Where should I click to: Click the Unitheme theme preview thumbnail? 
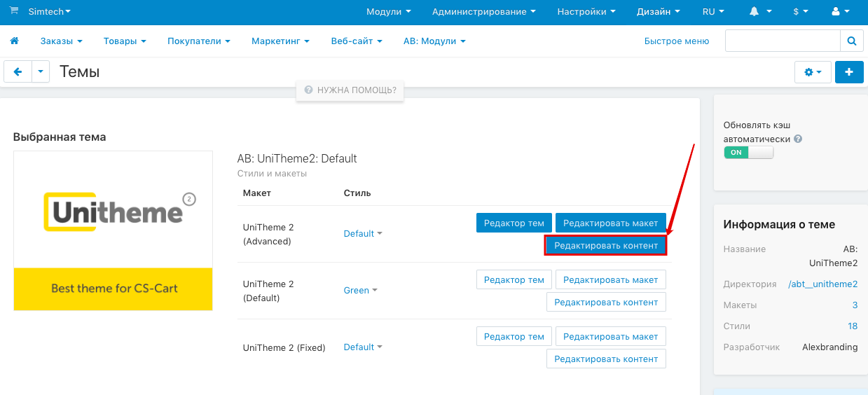tap(113, 230)
